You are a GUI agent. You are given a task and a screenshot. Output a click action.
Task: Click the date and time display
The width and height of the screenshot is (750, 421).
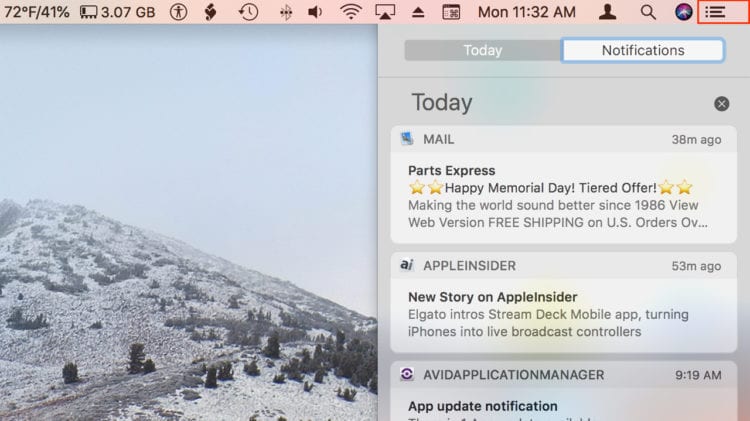click(x=526, y=12)
